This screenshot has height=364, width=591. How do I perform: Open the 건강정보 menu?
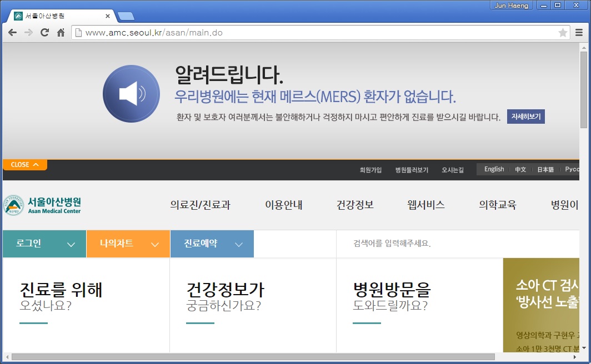[355, 205]
